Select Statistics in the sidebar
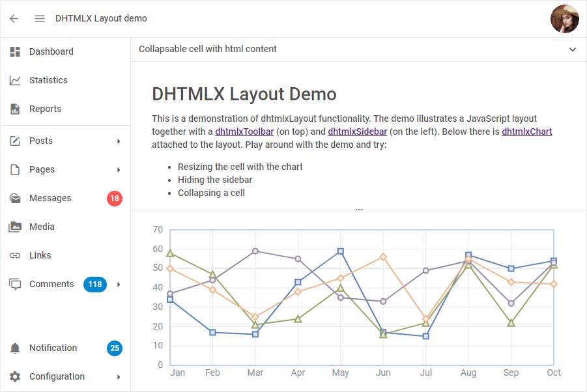Screen dimensions: 587x392 pos(66,81)
